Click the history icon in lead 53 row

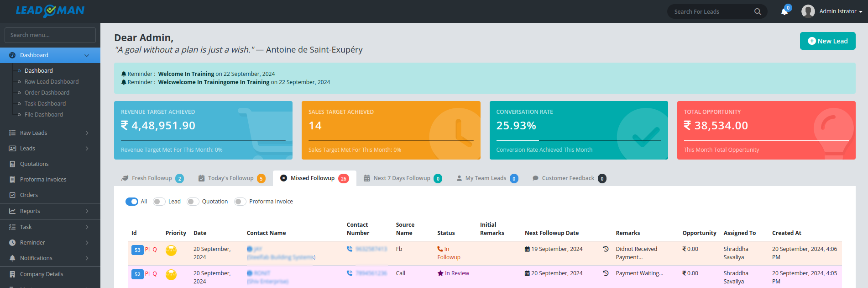(606, 249)
